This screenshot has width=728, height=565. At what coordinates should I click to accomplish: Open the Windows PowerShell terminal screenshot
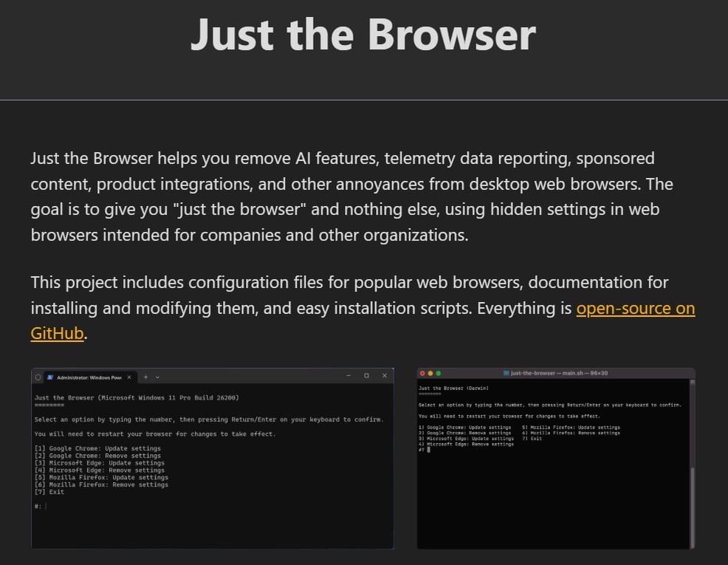point(212,458)
